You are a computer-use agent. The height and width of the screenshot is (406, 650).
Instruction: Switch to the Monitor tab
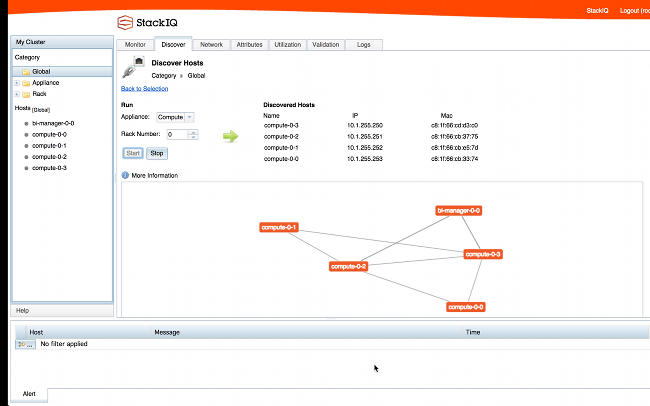pyautogui.click(x=135, y=44)
